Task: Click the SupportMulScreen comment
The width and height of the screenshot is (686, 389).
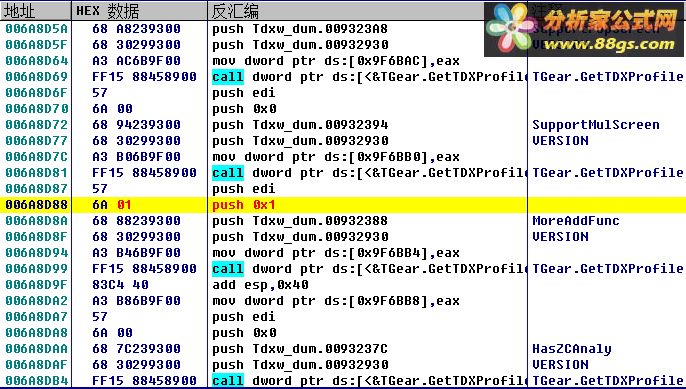Action: (x=596, y=125)
